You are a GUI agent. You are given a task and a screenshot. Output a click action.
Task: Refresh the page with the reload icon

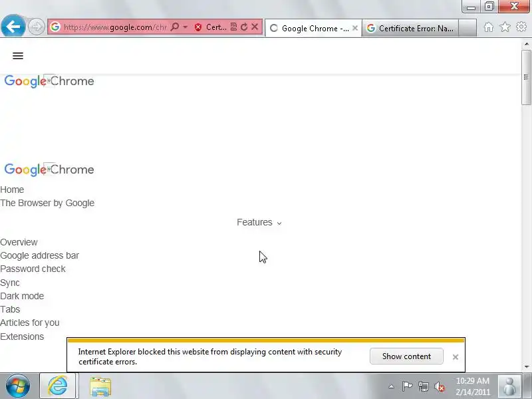(x=244, y=27)
